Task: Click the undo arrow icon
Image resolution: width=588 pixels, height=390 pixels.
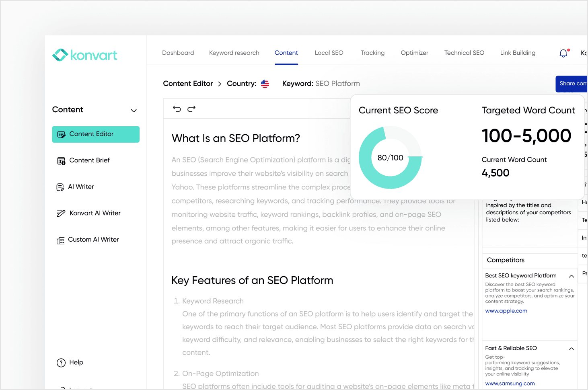Action: (177, 109)
